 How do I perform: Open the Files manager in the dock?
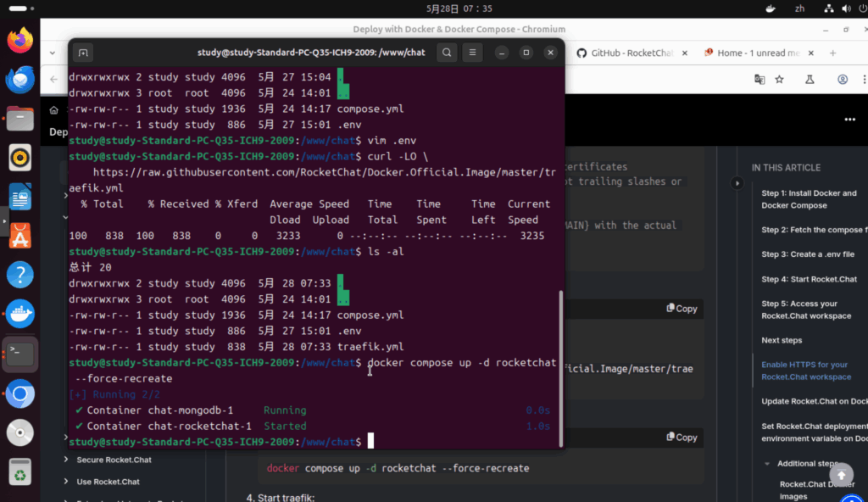tap(20, 119)
